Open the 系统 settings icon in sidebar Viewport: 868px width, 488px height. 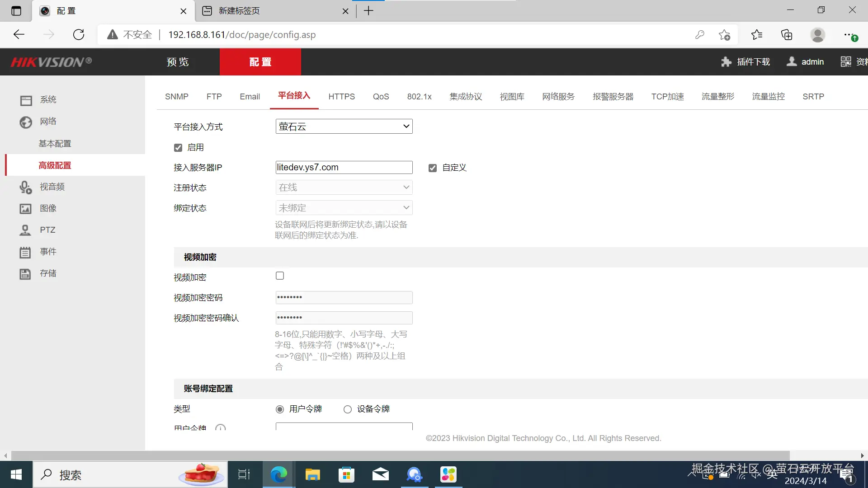point(26,100)
